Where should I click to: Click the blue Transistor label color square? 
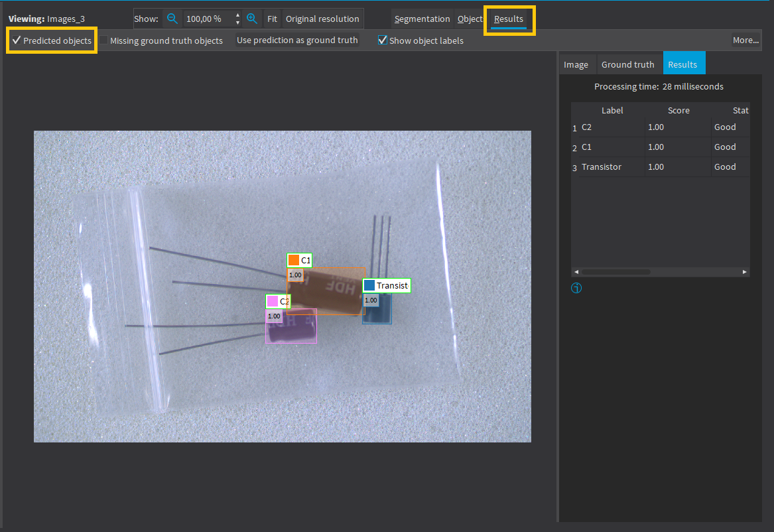[x=369, y=285]
